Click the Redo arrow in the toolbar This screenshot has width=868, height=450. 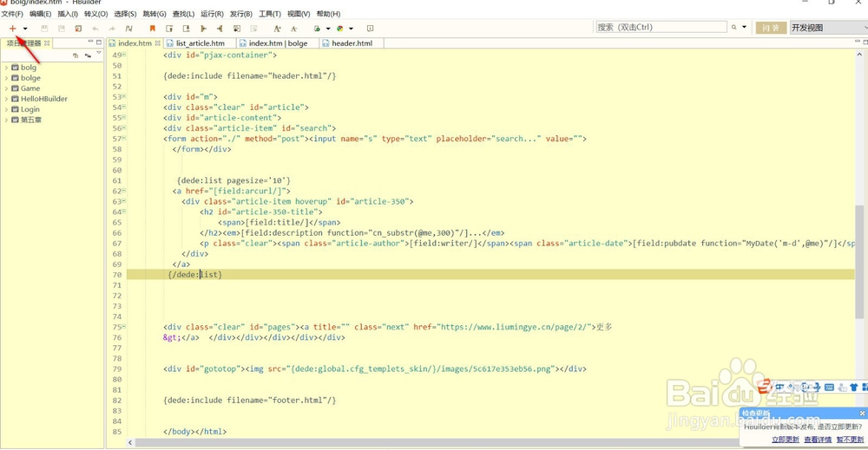(112, 29)
